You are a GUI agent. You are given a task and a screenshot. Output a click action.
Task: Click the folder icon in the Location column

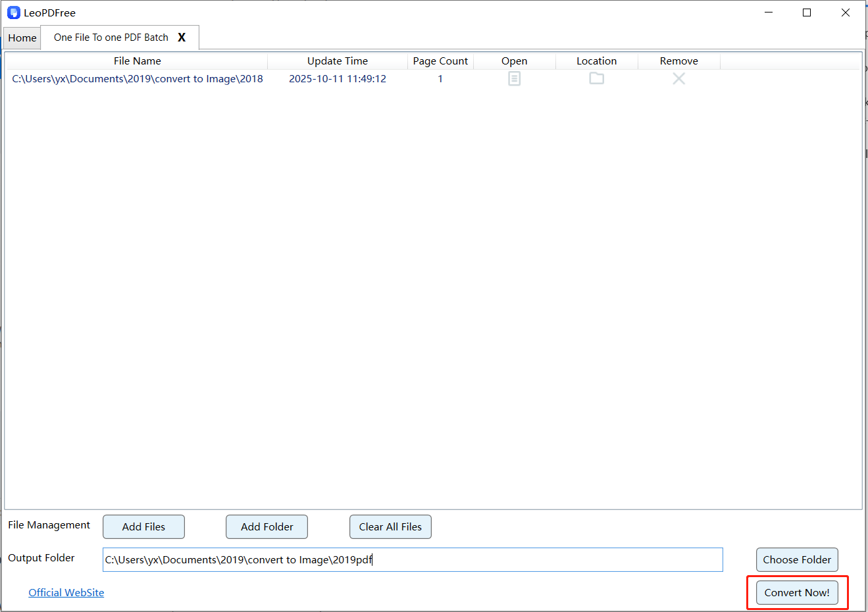pos(596,78)
